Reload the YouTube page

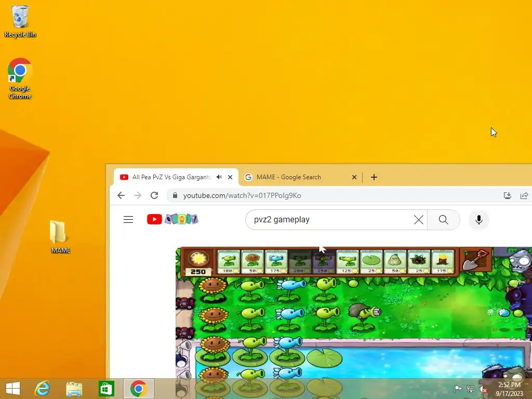[x=154, y=195]
